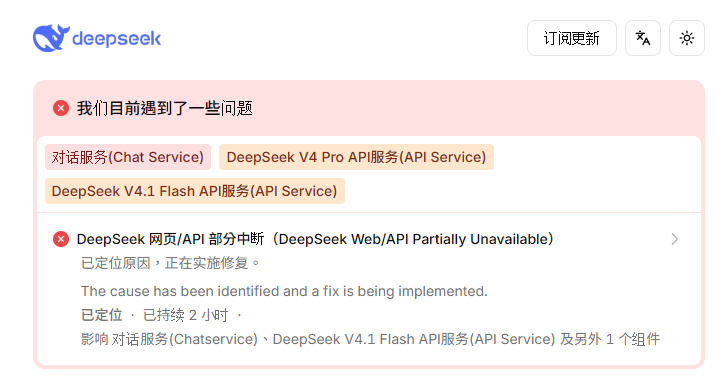Click the DeepSeek whale logo

97,38
